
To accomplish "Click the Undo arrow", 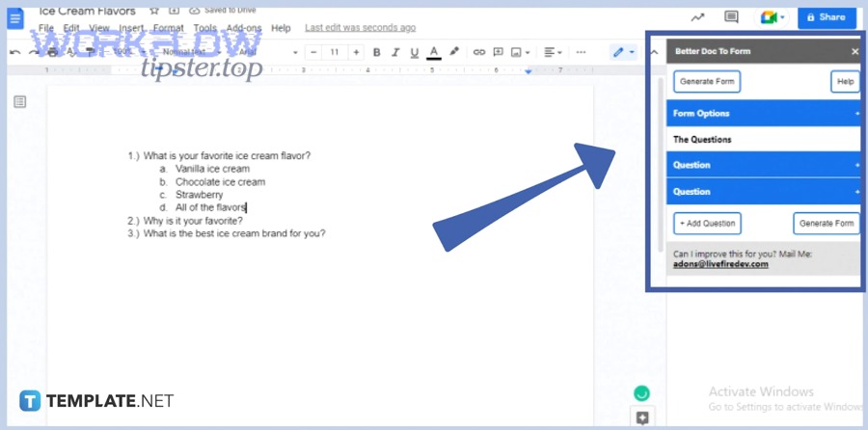I will pos(15,53).
